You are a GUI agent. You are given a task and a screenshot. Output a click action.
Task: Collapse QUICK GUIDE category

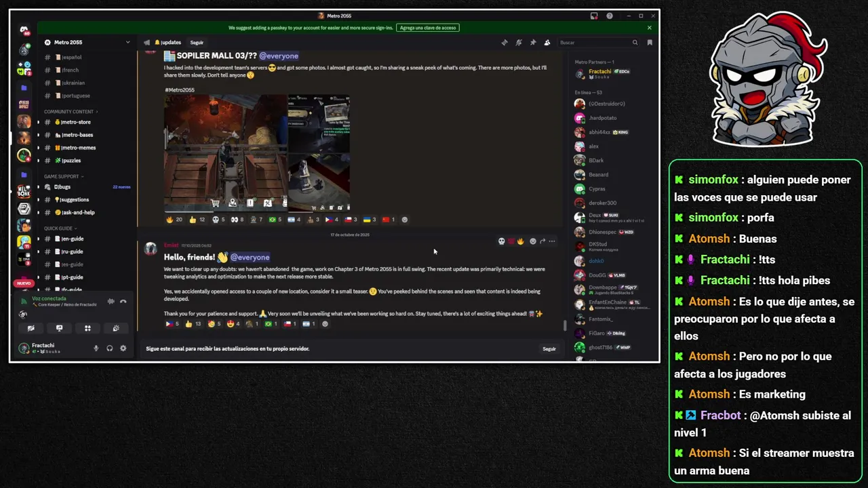(x=61, y=228)
